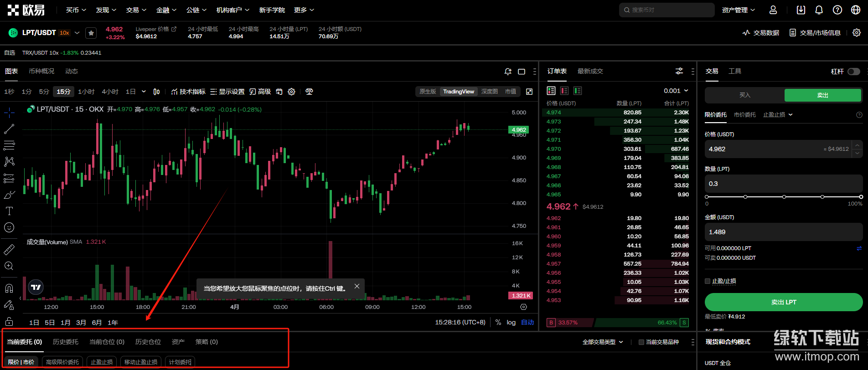Expand the 资产管理 menu
868x370 pixels.
pyautogui.click(x=738, y=10)
